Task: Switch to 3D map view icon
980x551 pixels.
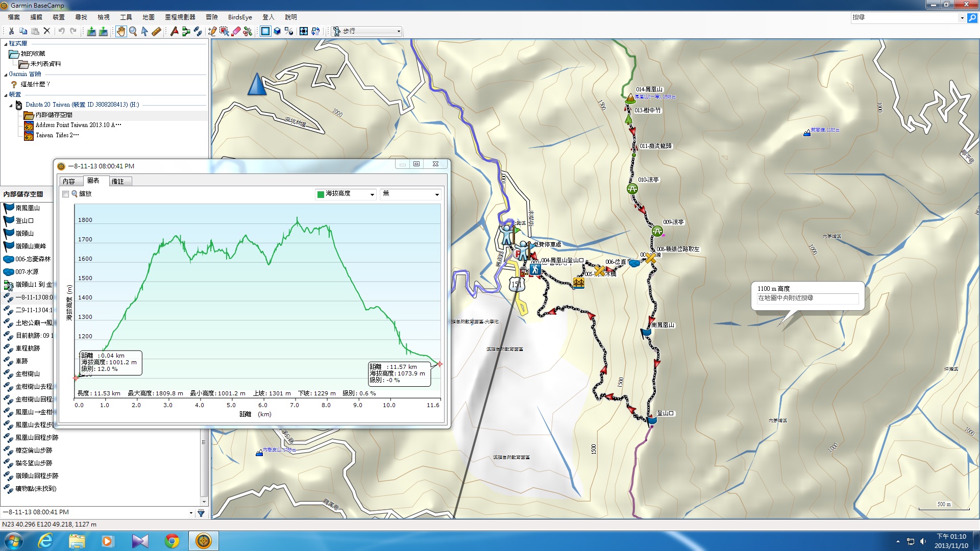Action: [x=277, y=32]
